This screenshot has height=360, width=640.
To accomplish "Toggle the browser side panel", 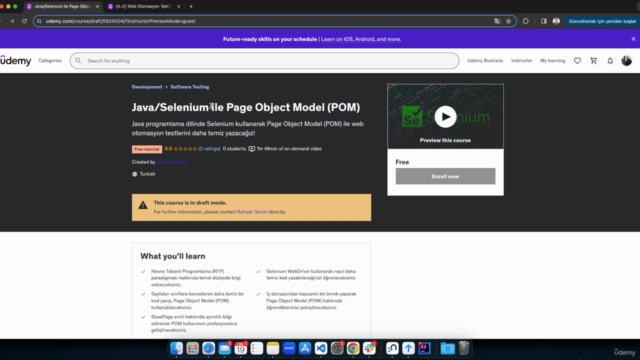I will [544, 21].
